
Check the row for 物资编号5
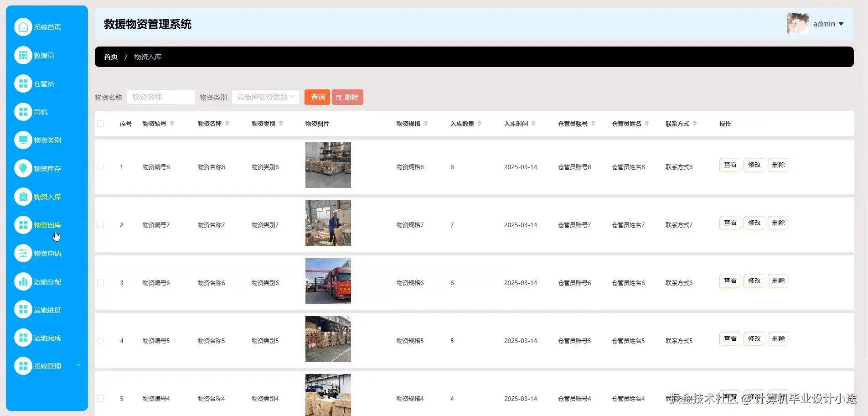pyautogui.click(x=100, y=341)
